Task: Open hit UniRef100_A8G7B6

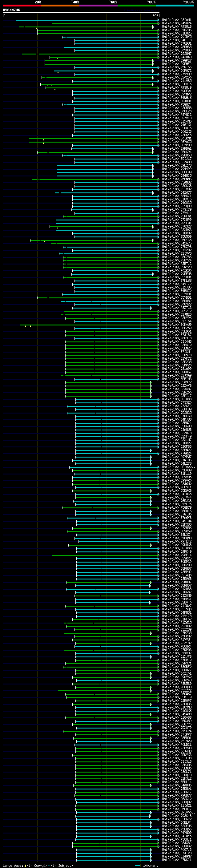Action: 176,257
